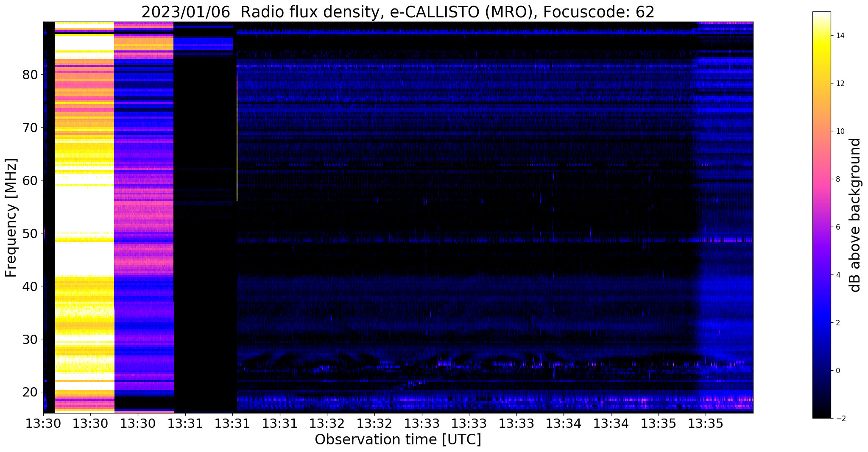Click the colorbar tick value 0

point(837,371)
